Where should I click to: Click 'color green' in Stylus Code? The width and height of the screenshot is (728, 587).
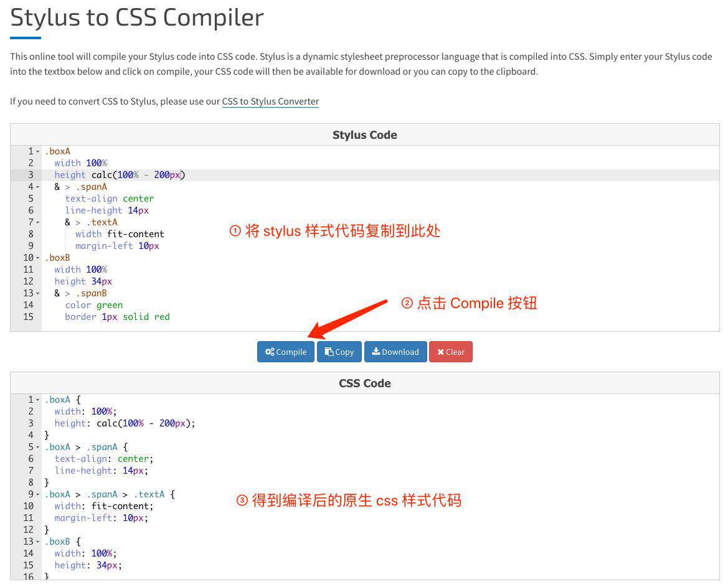click(x=94, y=305)
